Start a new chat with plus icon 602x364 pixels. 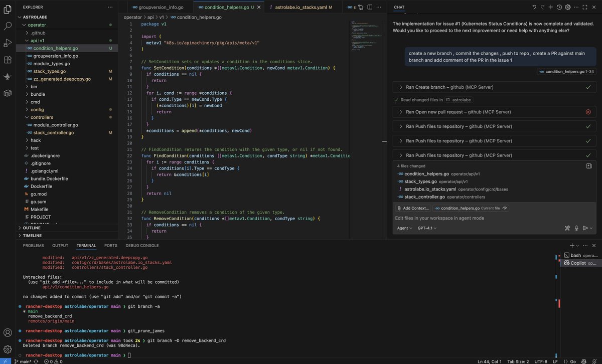coord(551,7)
